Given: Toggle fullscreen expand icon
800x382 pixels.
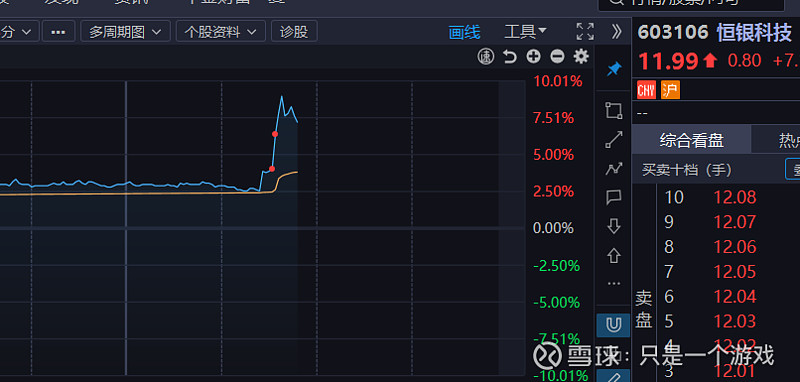Looking at the screenshot, I should click(585, 32).
